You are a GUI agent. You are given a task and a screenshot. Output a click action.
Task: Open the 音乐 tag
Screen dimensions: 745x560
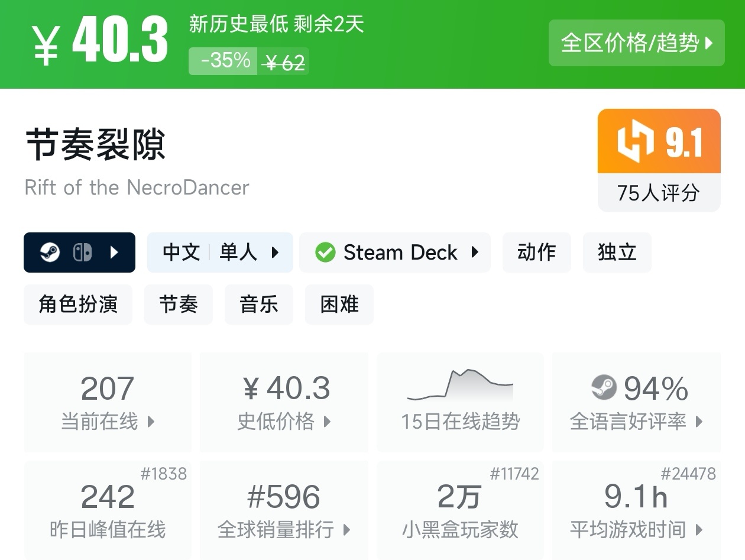pos(258,305)
